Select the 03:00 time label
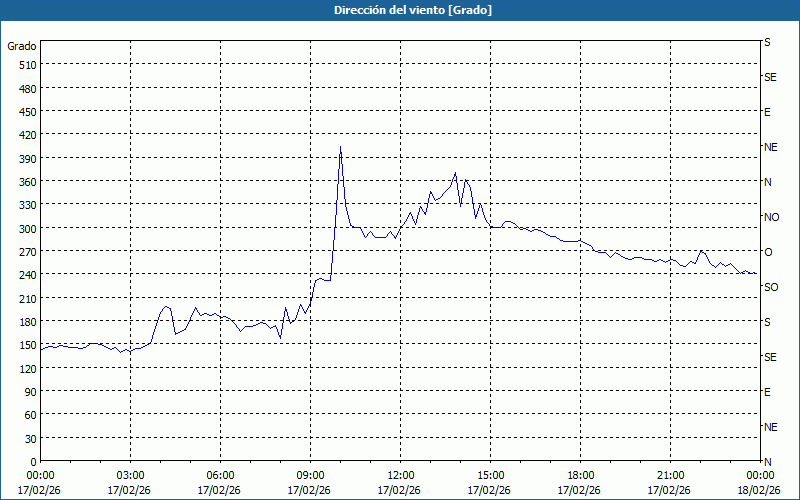The width and height of the screenshot is (800, 500). coord(130,475)
